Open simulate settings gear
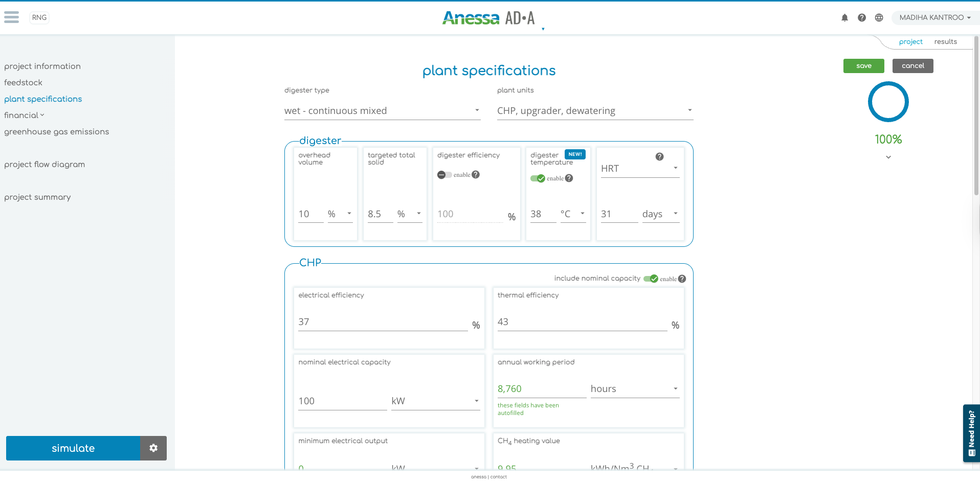This screenshot has width=980, height=484. tap(153, 448)
